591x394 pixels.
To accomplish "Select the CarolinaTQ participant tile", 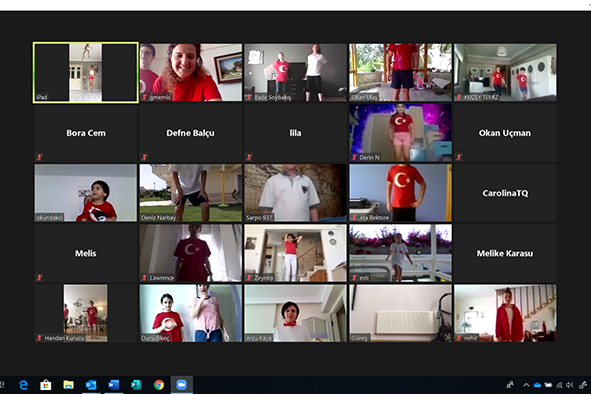I will click(x=505, y=193).
